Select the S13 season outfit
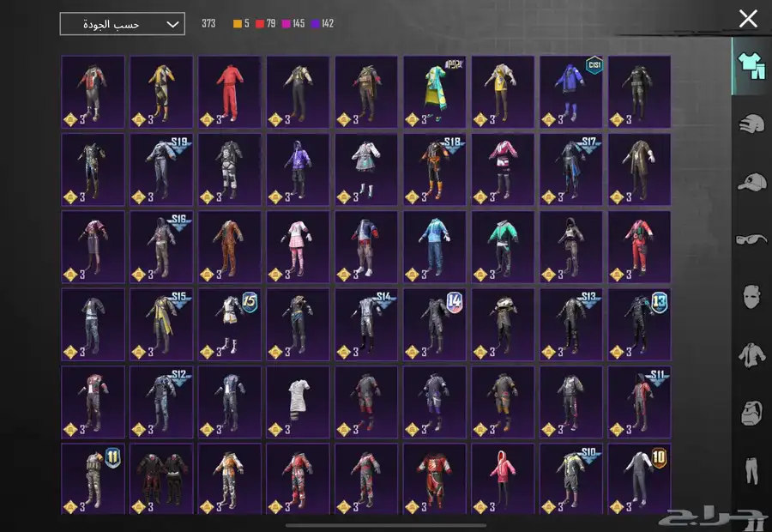 pyautogui.click(x=571, y=324)
